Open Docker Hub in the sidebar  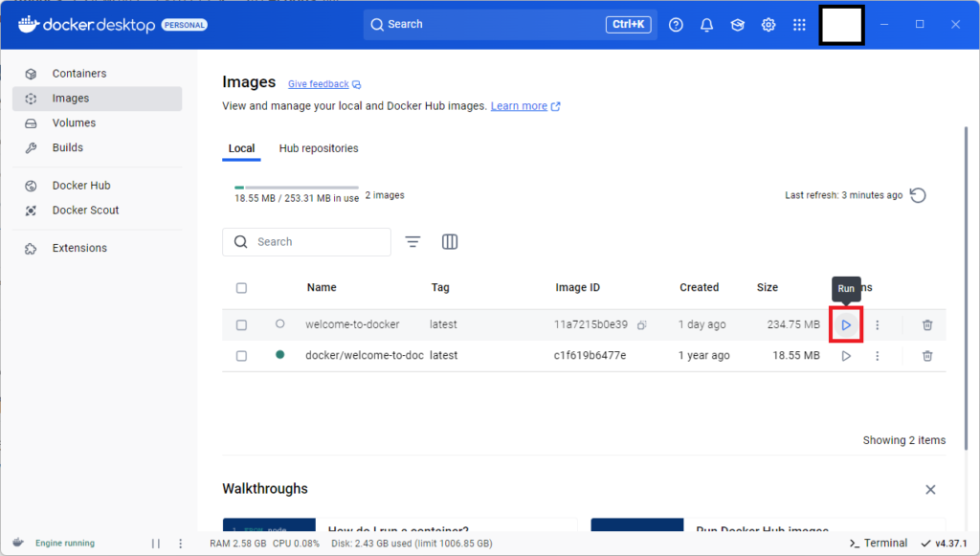[97, 186]
